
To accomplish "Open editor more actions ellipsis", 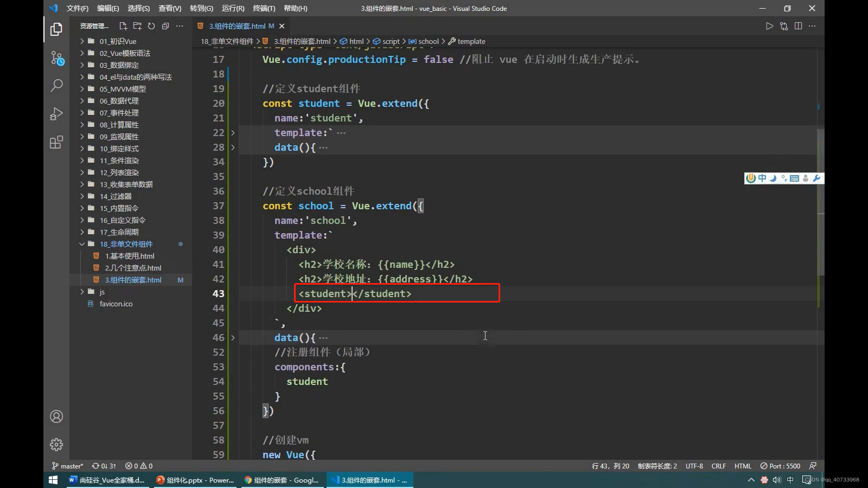I will pyautogui.click(x=812, y=26).
